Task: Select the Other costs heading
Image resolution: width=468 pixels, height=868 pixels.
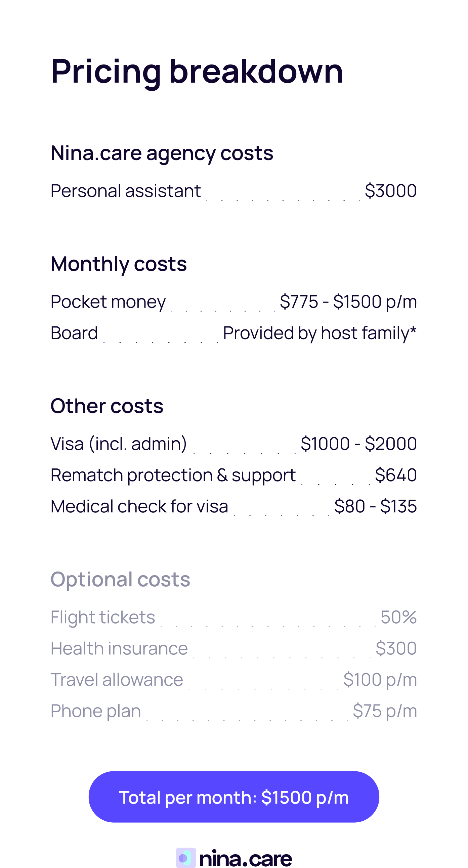Action: point(107,406)
